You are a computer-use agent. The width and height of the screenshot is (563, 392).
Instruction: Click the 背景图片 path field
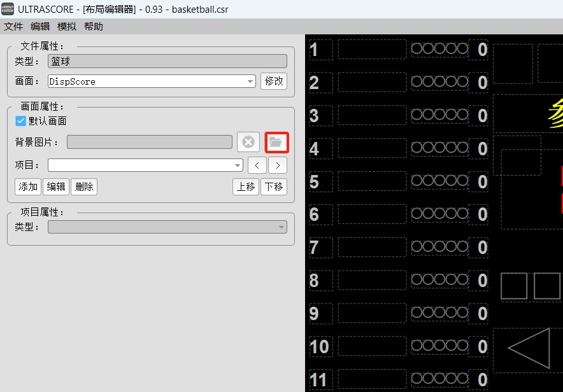(150, 142)
